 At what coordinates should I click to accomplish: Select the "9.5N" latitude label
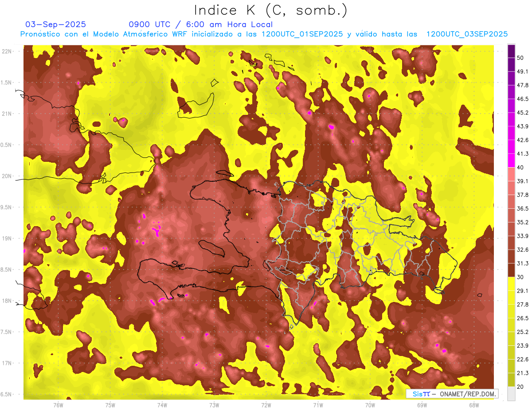(6, 207)
